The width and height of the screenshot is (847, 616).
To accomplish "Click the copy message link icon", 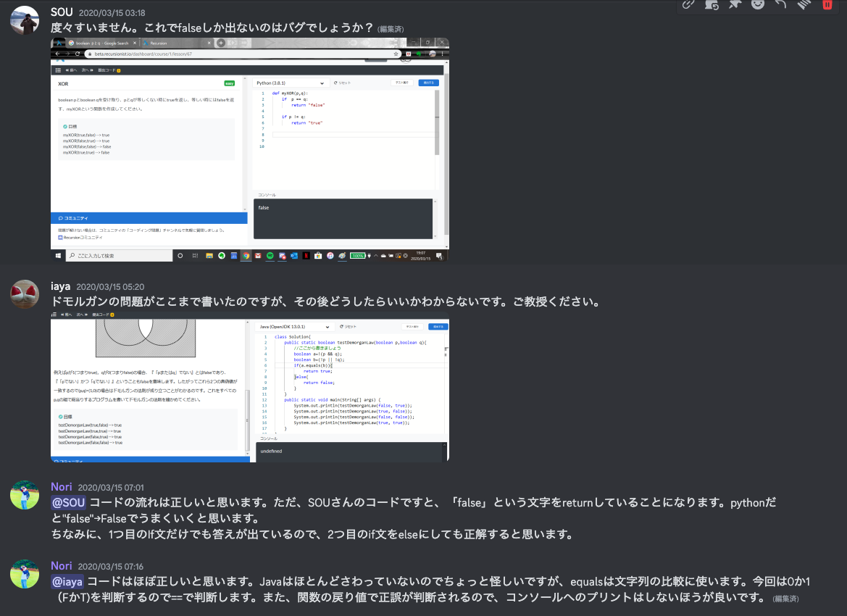I will tap(688, 4).
